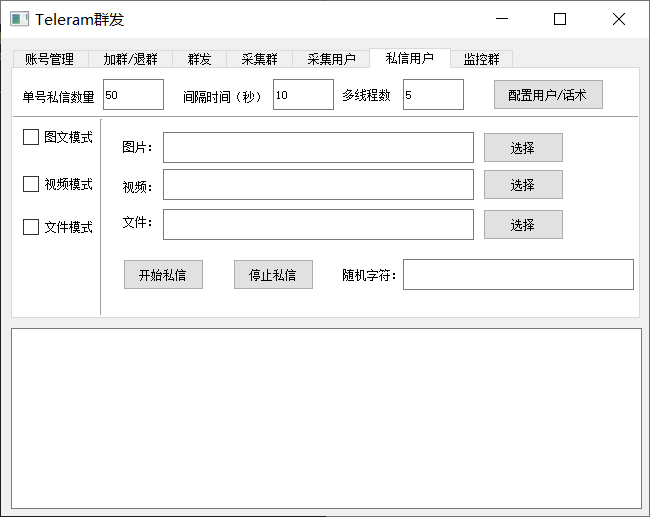Minimize the Teleram群发 window

(x=502, y=19)
